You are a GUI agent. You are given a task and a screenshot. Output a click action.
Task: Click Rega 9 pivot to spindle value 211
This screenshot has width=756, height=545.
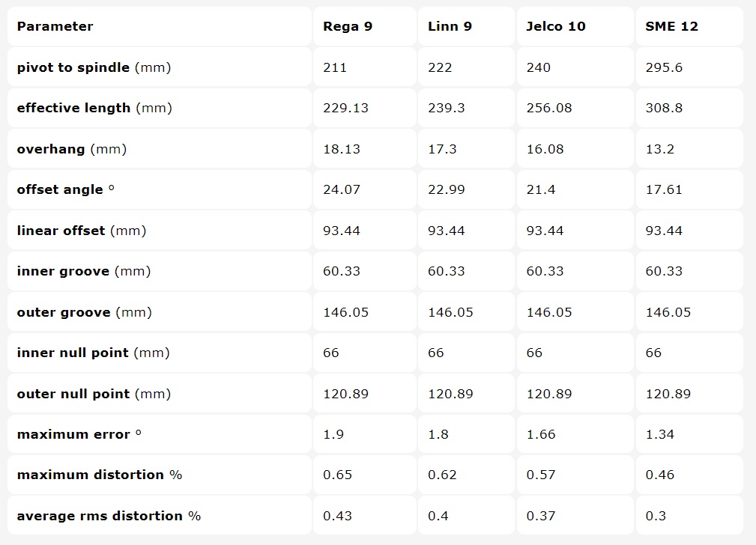tap(335, 67)
